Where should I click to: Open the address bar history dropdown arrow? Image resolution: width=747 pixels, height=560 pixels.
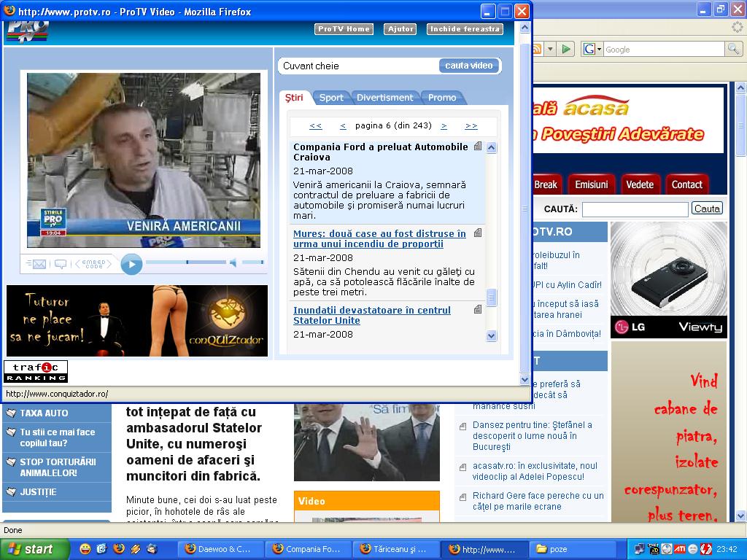click(x=551, y=49)
